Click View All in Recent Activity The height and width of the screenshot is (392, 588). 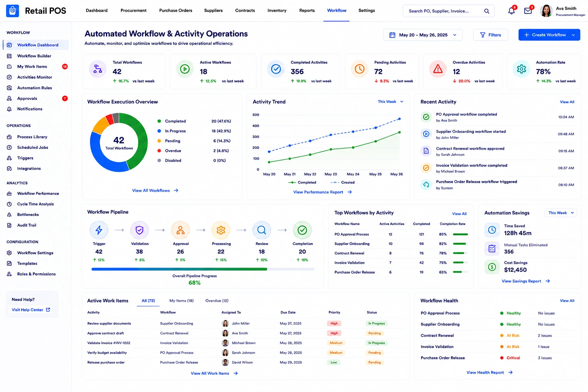pos(567,102)
